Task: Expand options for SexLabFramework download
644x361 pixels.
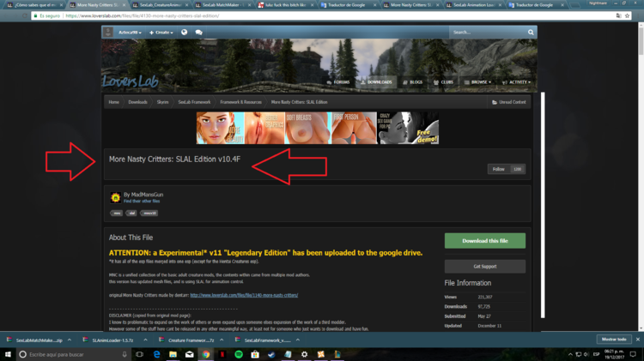Action: tap(298, 340)
